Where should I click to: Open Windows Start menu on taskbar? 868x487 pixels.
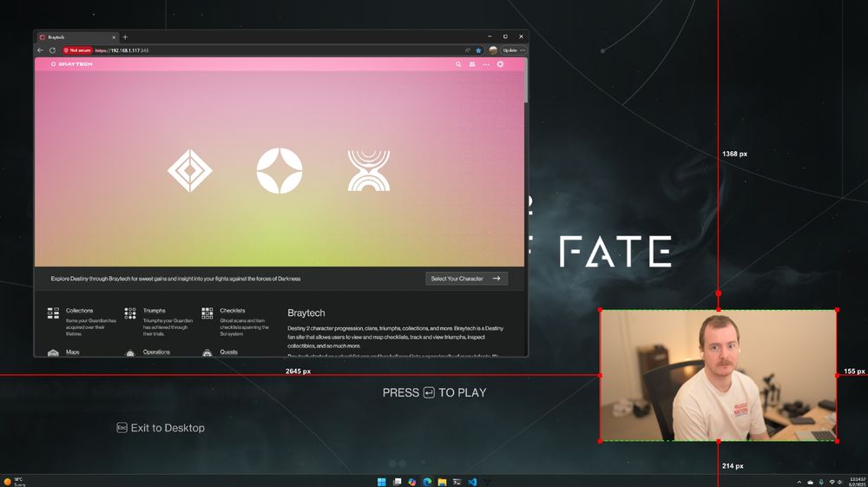(x=381, y=482)
